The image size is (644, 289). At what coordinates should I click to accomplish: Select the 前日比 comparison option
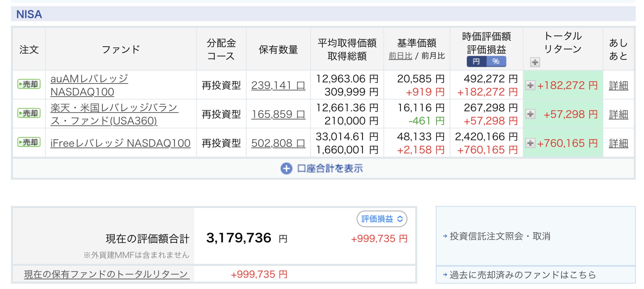click(400, 56)
